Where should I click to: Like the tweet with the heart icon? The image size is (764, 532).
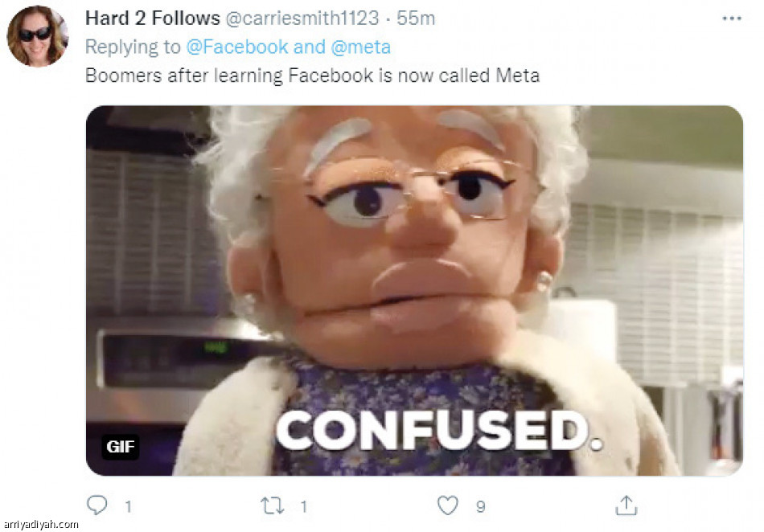tap(447, 505)
